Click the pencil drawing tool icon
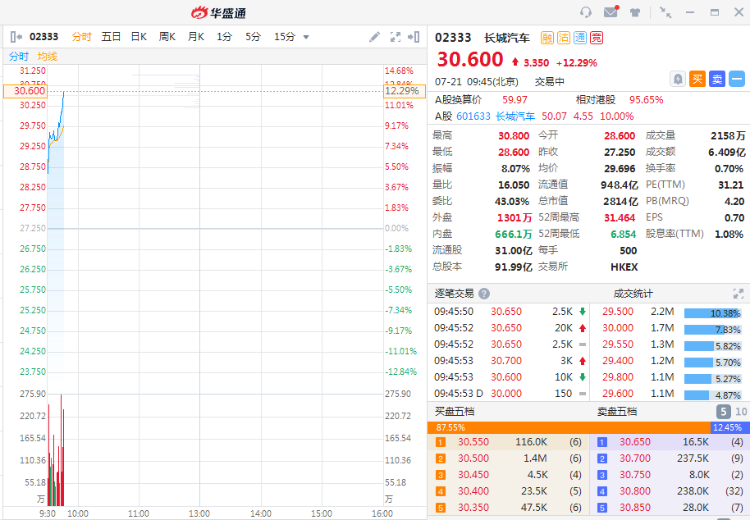Image resolution: width=750 pixels, height=520 pixels. 375,37
